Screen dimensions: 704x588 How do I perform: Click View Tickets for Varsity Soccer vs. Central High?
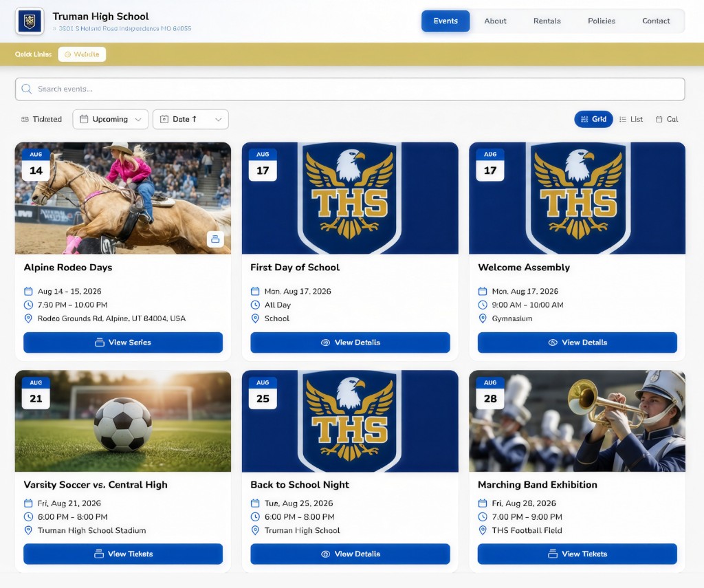123,554
